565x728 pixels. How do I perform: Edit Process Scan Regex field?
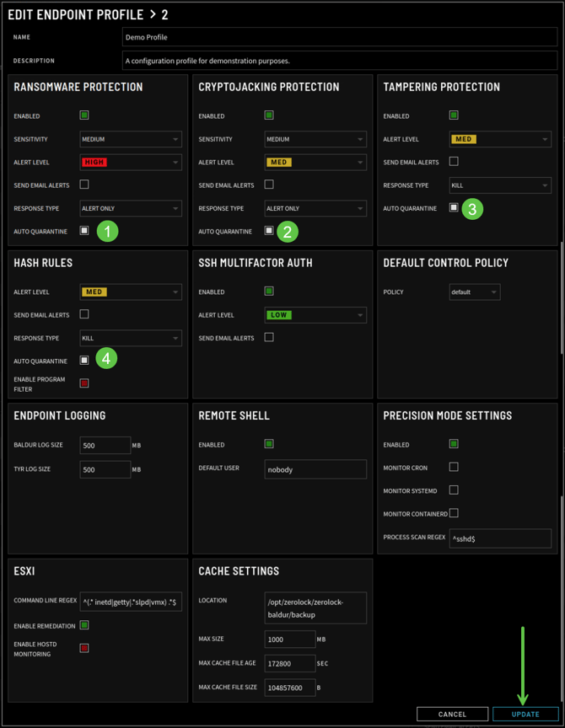[500, 538]
